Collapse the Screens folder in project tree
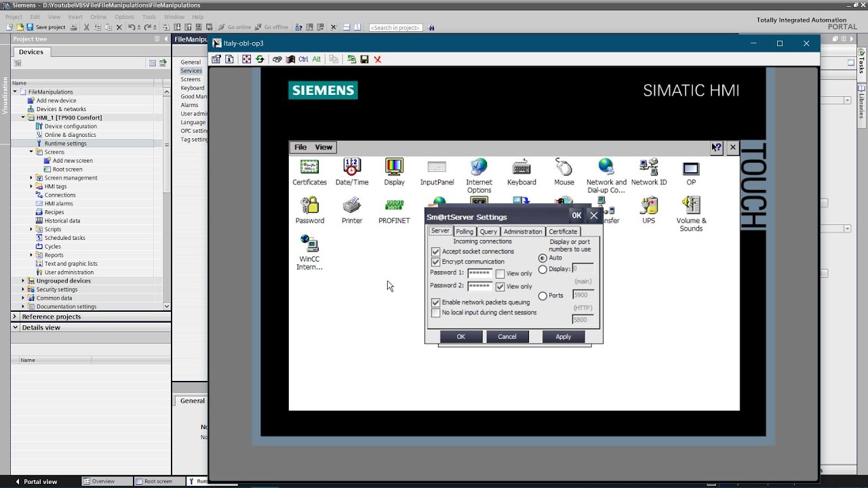 tap(31, 152)
